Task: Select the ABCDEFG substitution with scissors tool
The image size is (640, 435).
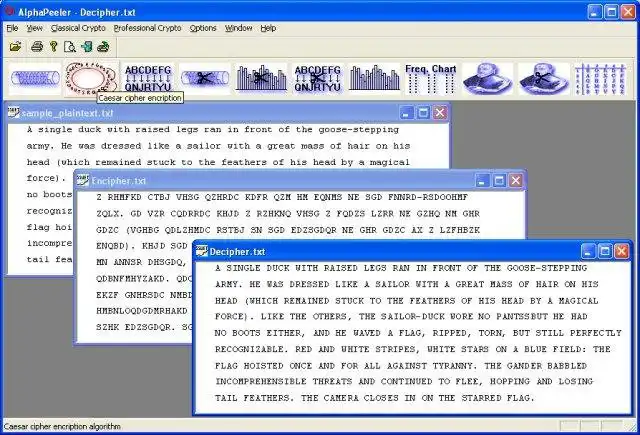Action: pyautogui.click(x=318, y=78)
